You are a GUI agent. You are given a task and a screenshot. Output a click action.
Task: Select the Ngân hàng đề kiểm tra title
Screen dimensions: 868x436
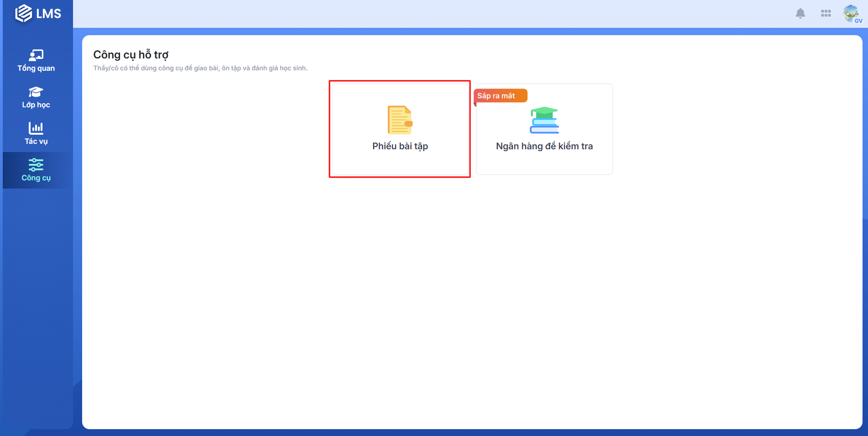pos(544,146)
